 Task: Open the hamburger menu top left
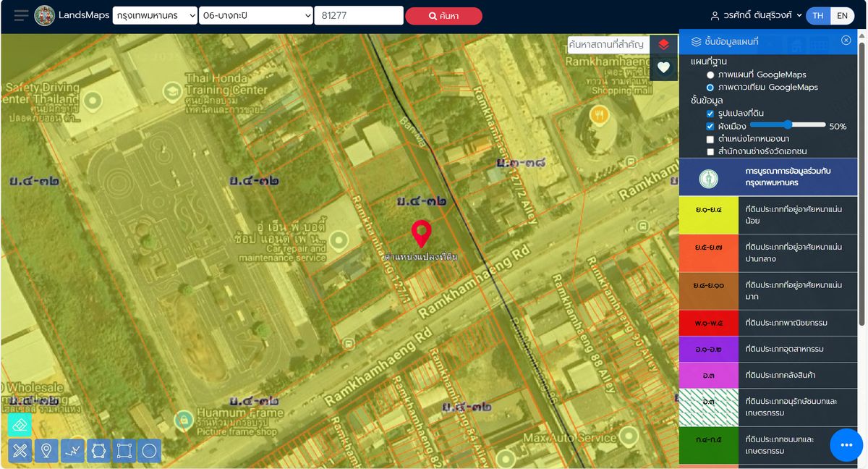pyautogui.click(x=20, y=14)
